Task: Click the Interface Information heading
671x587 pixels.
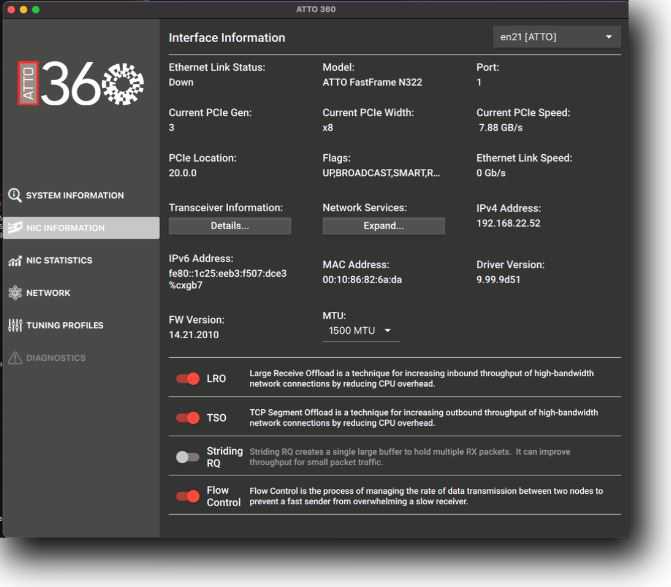Action: 227,38
